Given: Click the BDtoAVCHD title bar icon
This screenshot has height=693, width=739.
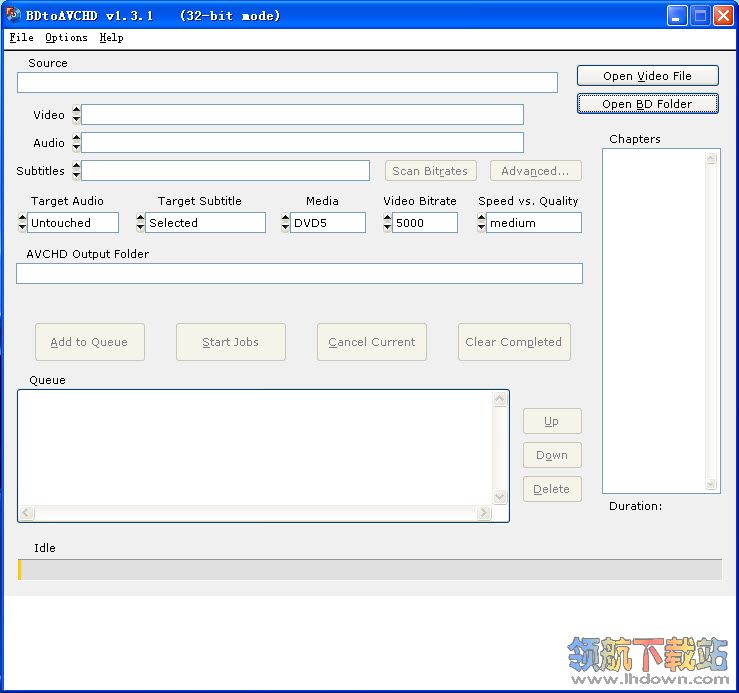Looking at the screenshot, I should pos(13,15).
